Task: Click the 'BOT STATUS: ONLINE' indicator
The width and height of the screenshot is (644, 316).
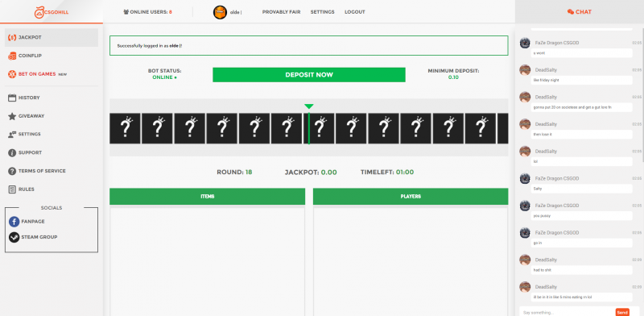Action: (165, 74)
